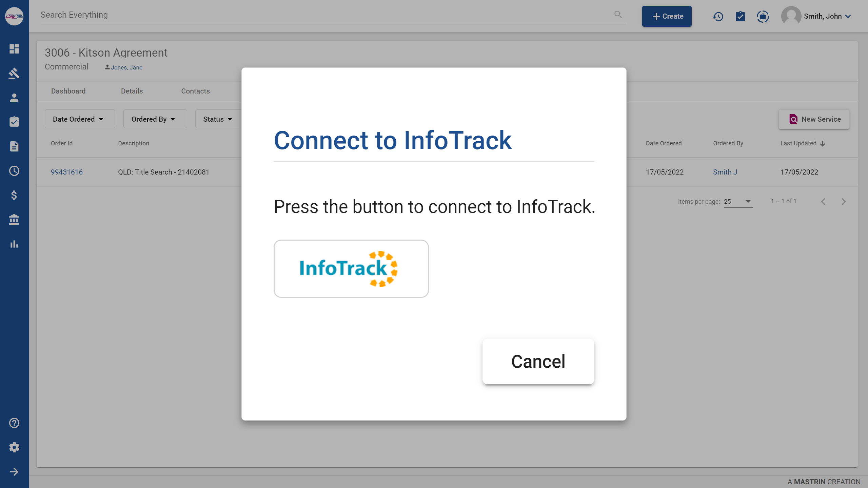The height and width of the screenshot is (488, 868).
Task: Click the settings gear icon in sidebar
Action: point(14,447)
